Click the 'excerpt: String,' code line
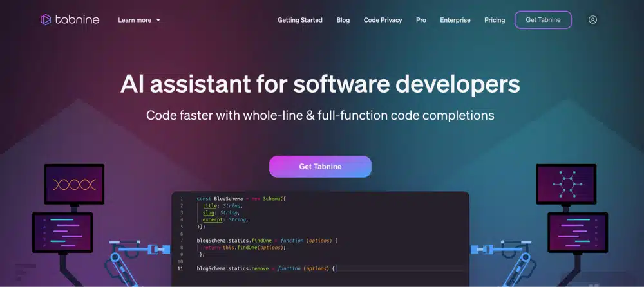 (226, 219)
